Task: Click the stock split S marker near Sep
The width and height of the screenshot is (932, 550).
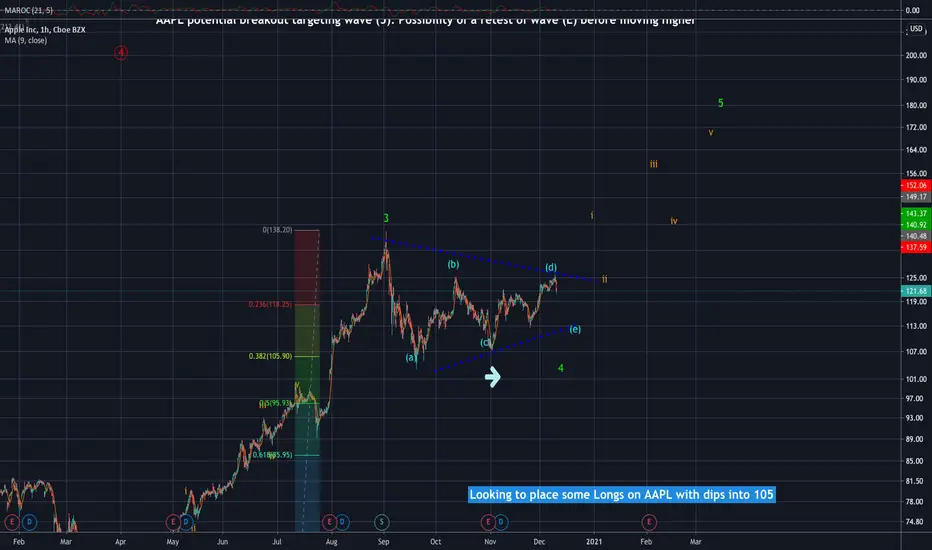Action: coord(382,522)
